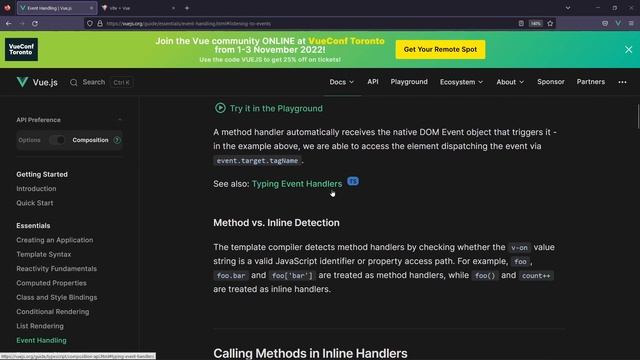Open the Partners page

pos(591,82)
